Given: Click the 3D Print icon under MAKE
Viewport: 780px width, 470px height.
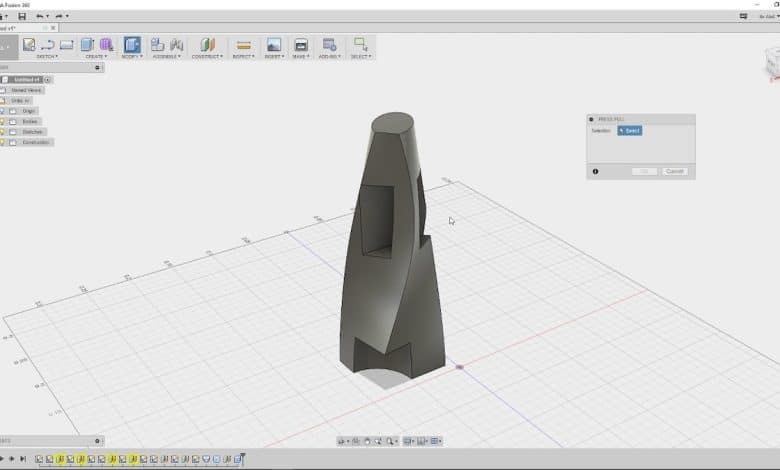Looking at the screenshot, I should (301, 45).
